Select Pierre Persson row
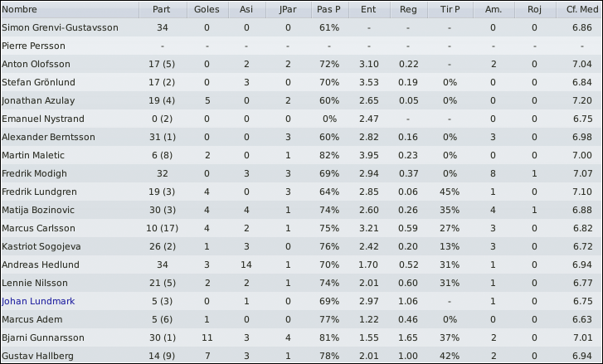603x364 pixels. tap(302, 46)
